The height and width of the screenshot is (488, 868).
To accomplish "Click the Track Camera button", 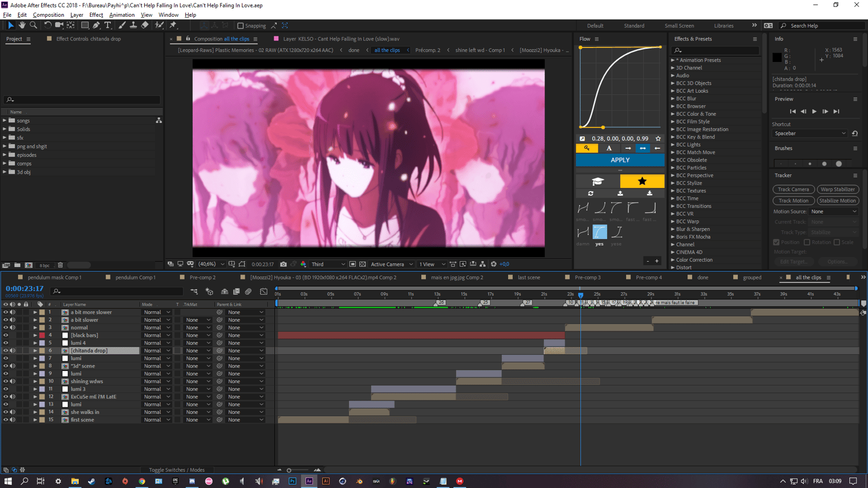I will (793, 189).
